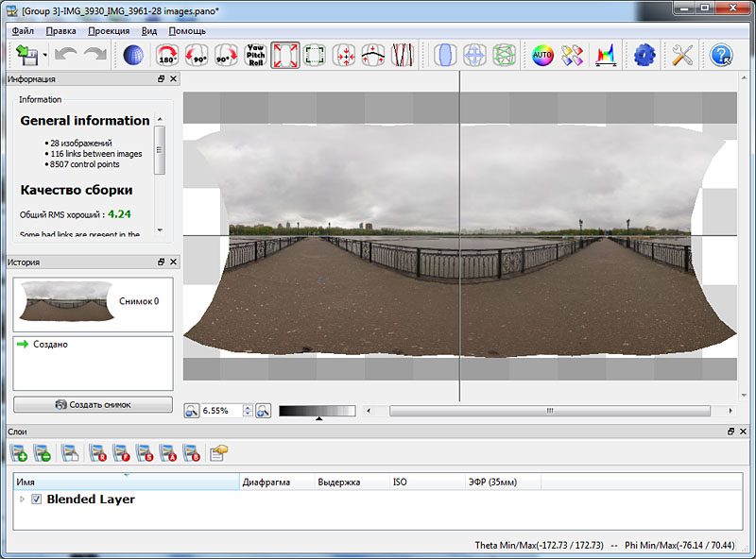Select the green dashed crop tool
Screen dimensions: 756x559
point(315,55)
